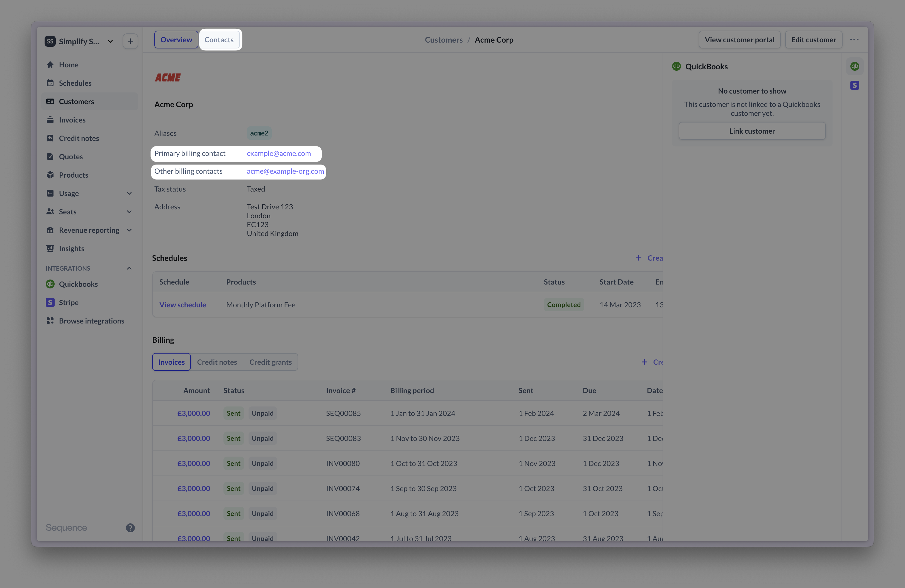The width and height of the screenshot is (905, 588).
Task: Click the Revenue reporting bank icon
Action: (50, 230)
